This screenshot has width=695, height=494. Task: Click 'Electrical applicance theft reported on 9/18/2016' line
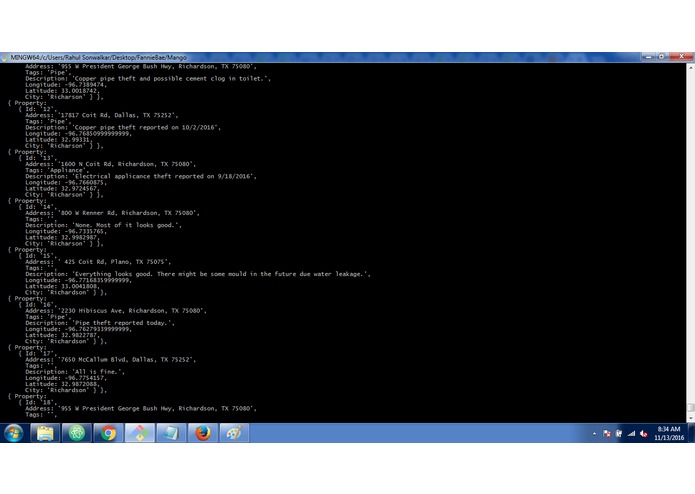(141, 176)
